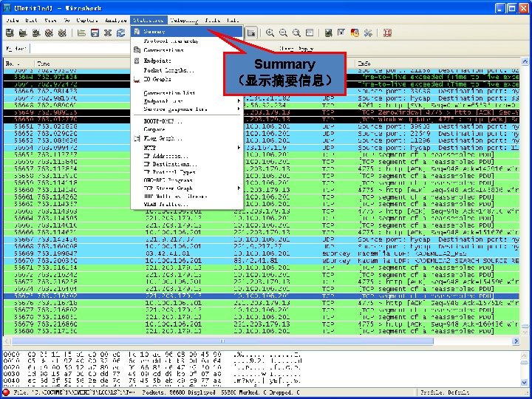The width and height of the screenshot is (532, 399).
Task: Click the Clear filter button
Action: point(286,49)
